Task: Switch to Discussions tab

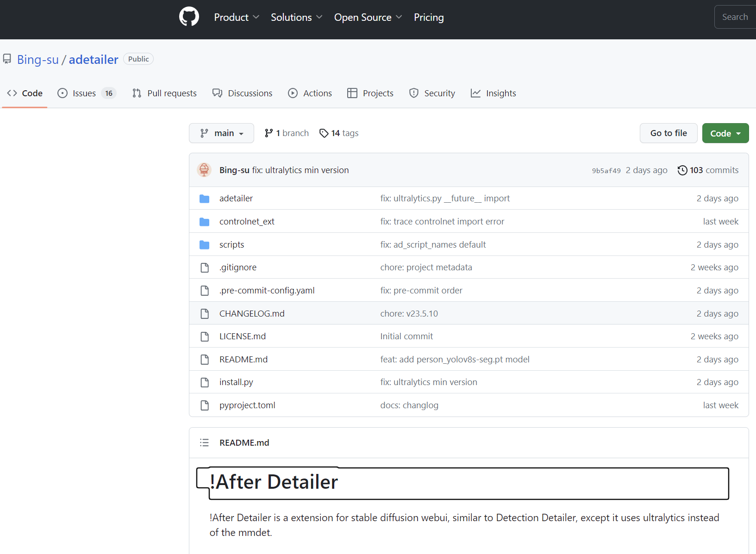Action: click(x=243, y=93)
